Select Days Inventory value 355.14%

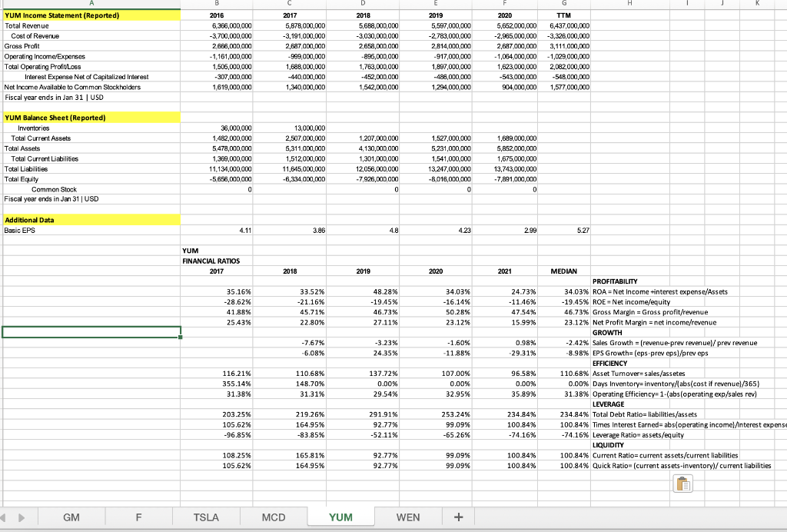(x=237, y=384)
